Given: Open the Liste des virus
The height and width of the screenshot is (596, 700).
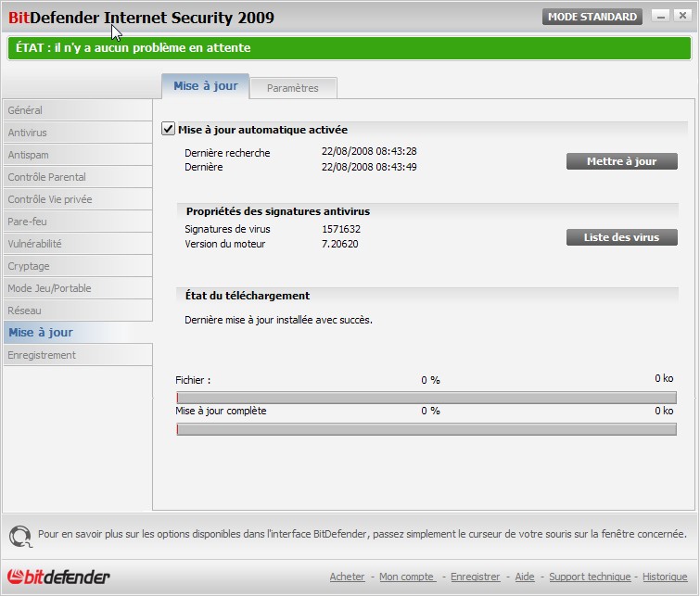Looking at the screenshot, I should 621,237.
